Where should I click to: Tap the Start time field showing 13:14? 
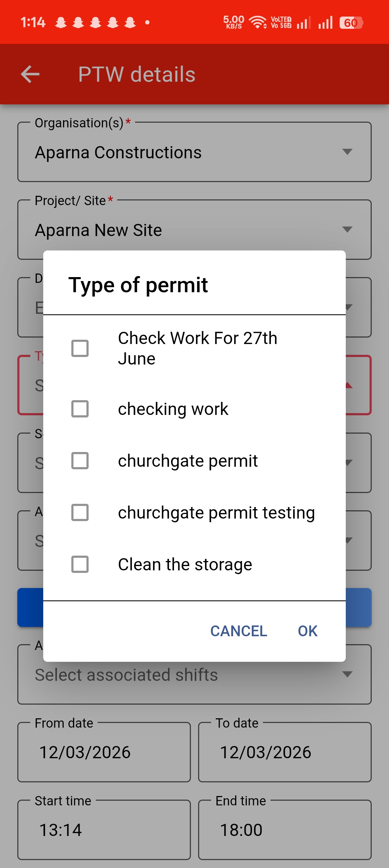point(104,830)
